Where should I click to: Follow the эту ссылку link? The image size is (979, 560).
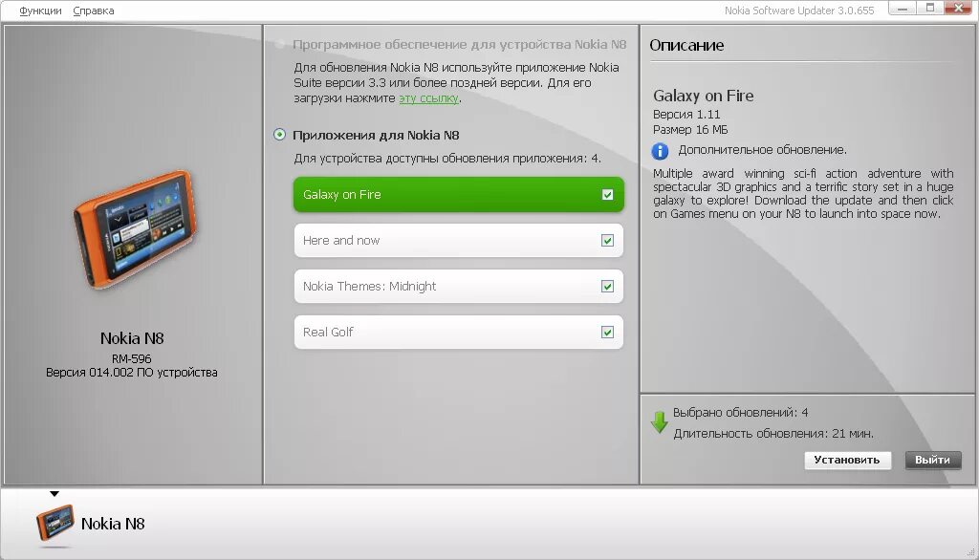429,98
